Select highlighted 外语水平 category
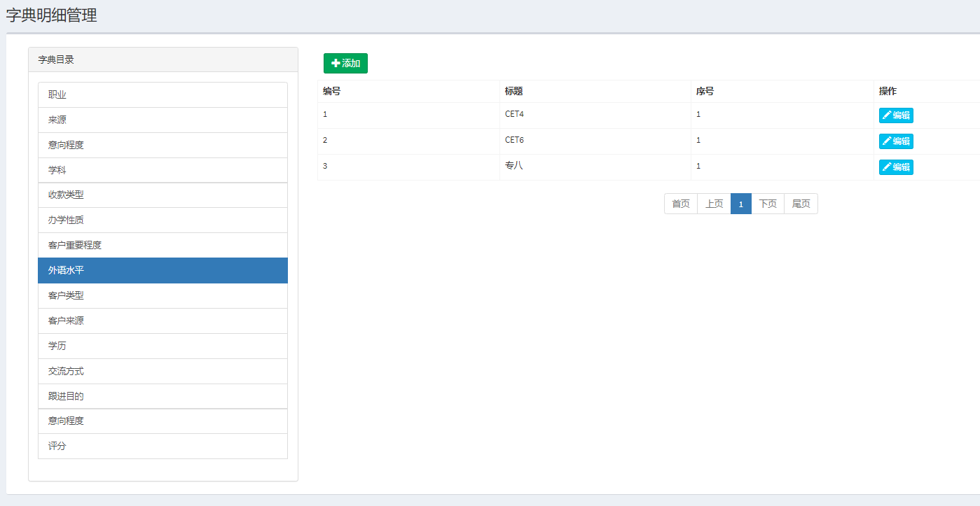 pyautogui.click(x=163, y=271)
